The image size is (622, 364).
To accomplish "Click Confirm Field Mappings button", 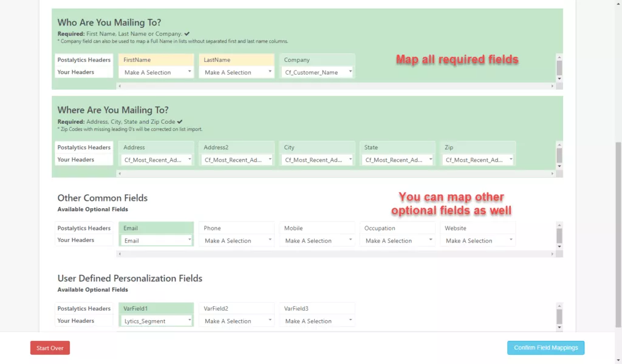I will click(x=545, y=348).
